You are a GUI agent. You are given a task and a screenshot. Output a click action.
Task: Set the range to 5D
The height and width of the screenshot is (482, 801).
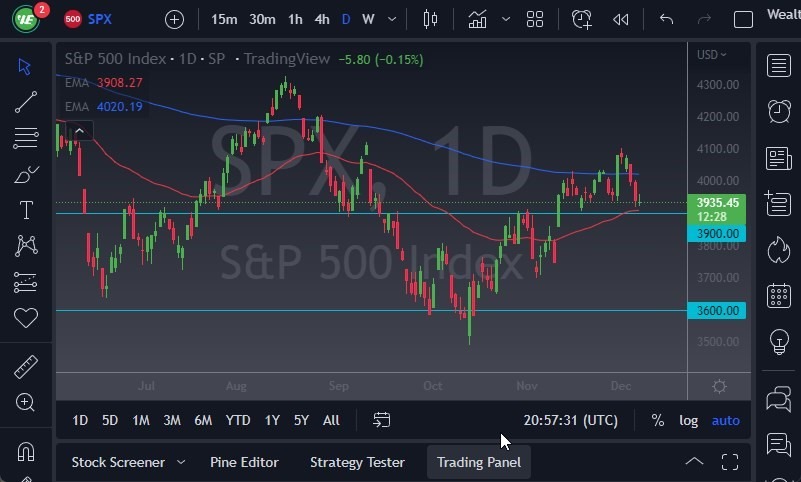point(110,420)
